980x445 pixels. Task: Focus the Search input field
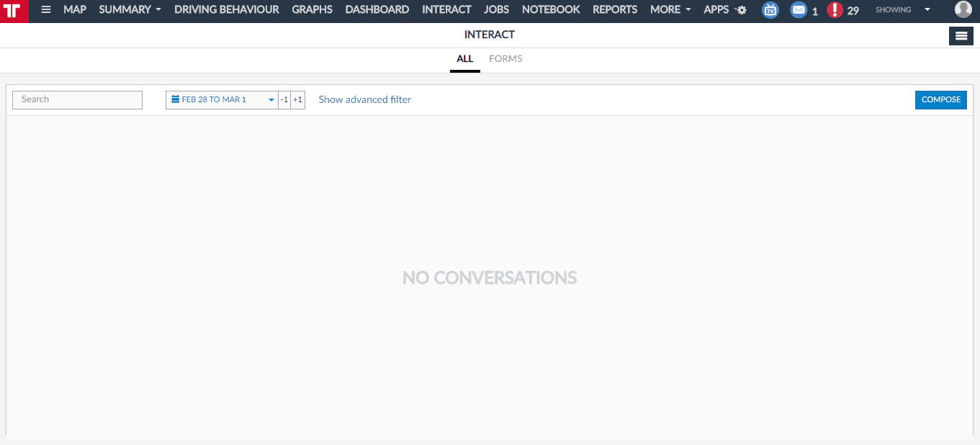point(78,100)
